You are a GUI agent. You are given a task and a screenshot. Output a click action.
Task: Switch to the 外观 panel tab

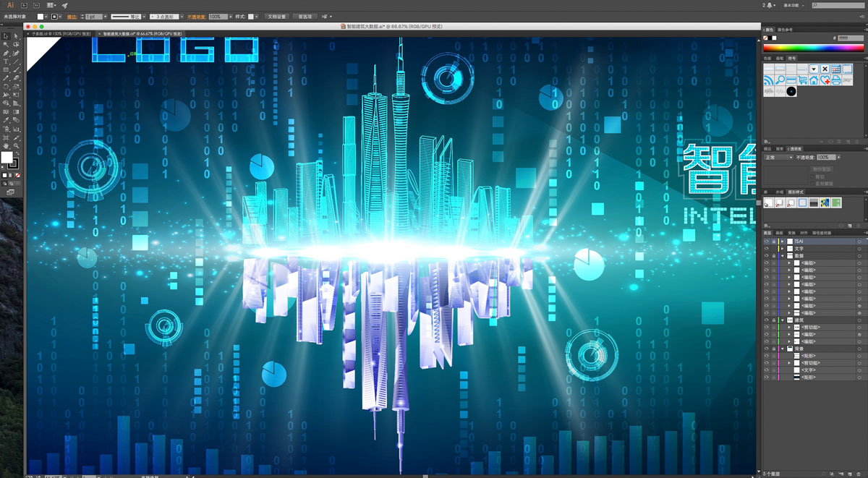click(x=779, y=192)
